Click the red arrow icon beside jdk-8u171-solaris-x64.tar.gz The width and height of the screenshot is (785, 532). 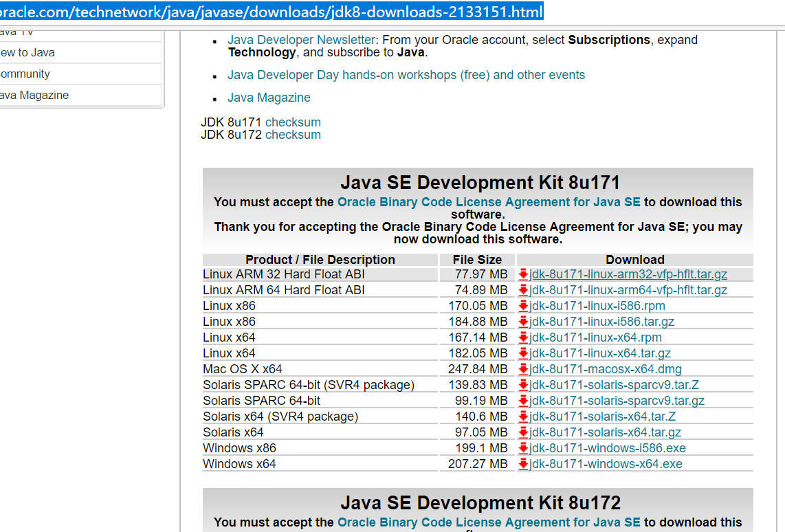(x=523, y=432)
